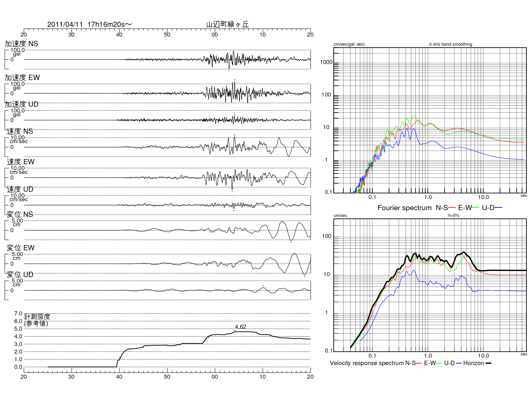This screenshot has height=411, width=532.
Task: Click the 40 tick on the top time axis
Action: [x=119, y=35]
